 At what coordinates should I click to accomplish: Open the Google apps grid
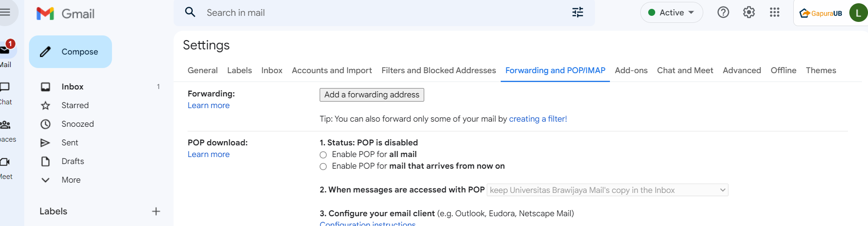[775, 13]
